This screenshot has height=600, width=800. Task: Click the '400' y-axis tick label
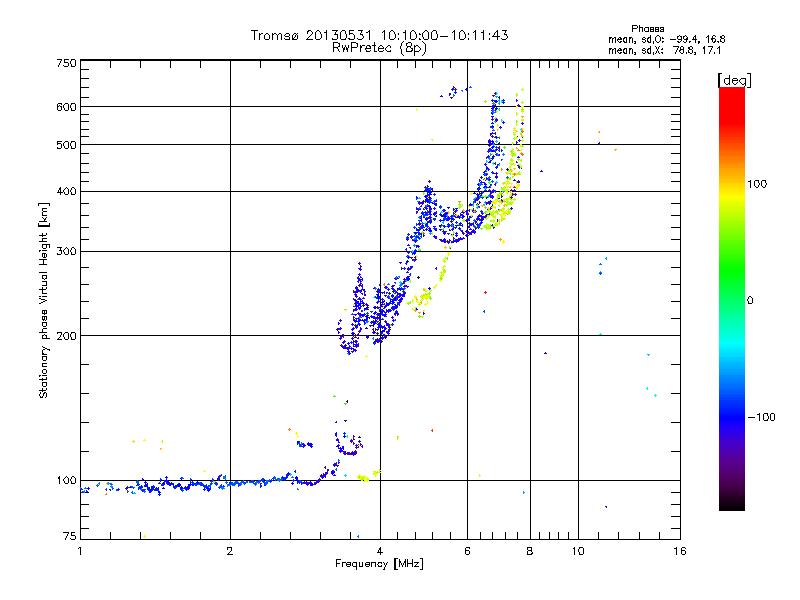pos(66,192)
